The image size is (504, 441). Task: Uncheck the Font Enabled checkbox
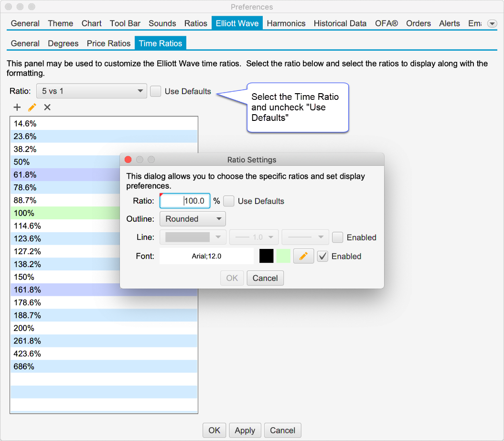[x=323, y=257]
